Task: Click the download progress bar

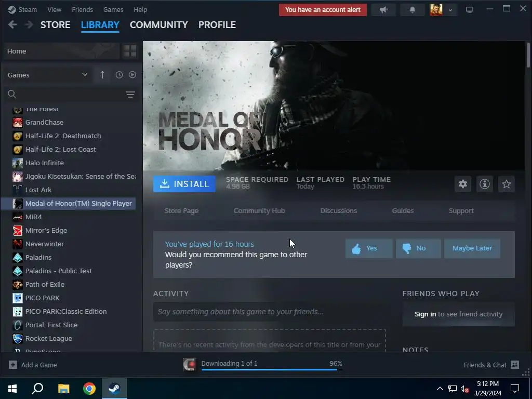Action: 272,369
